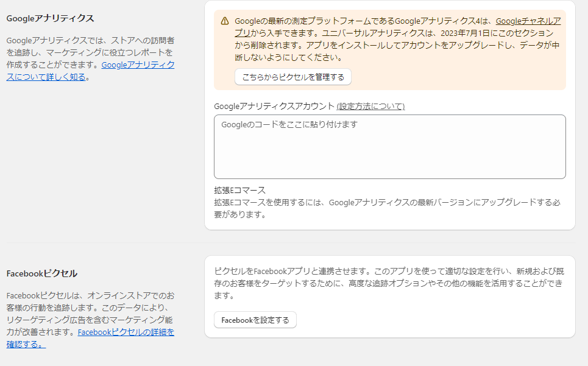
Task: Open the 設定方法について link
Action: pyautogui.click(x=370, y=107)
